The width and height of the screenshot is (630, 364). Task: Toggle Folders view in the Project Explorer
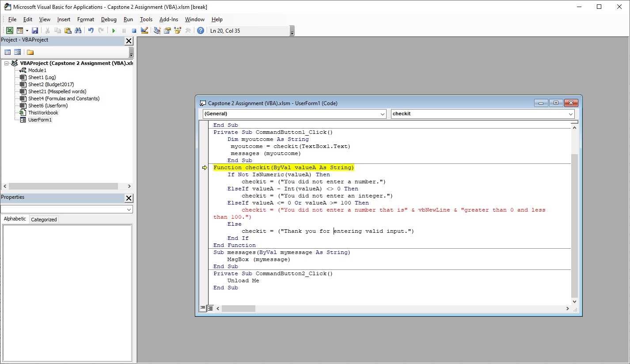(30, 52)
